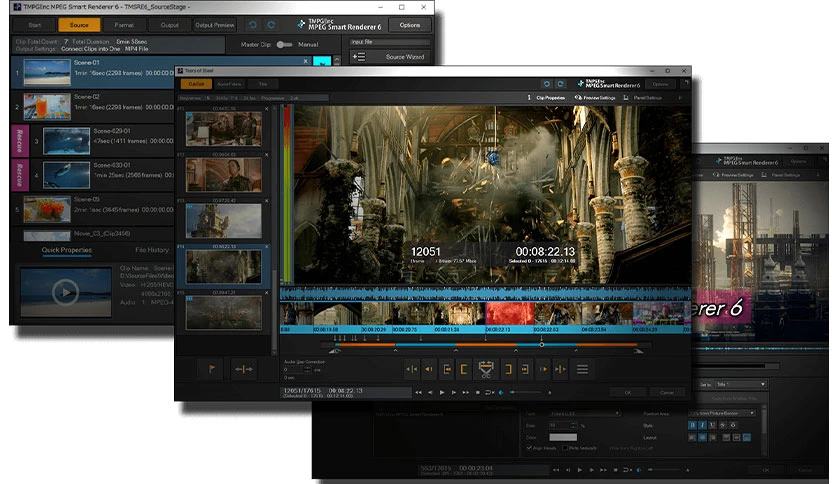Open Preview Settings in Cut Edit window
This screenshot has width=836, height=484.
(595, 98)
